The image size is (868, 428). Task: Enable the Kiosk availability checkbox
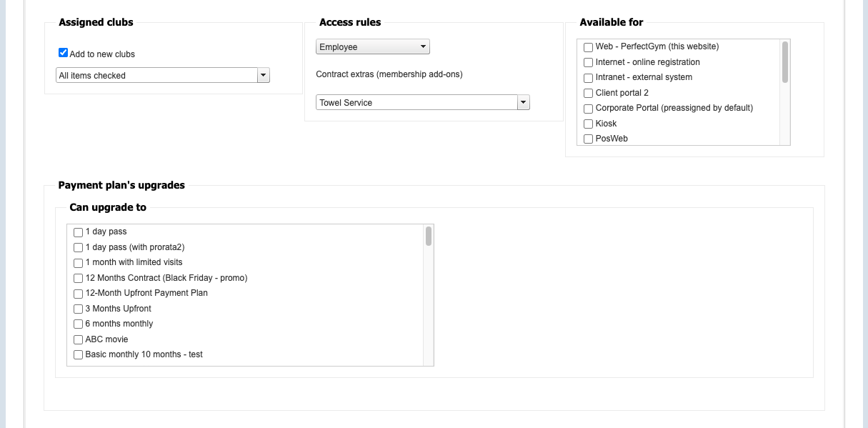pyautogui.click(x=588, y=124)
